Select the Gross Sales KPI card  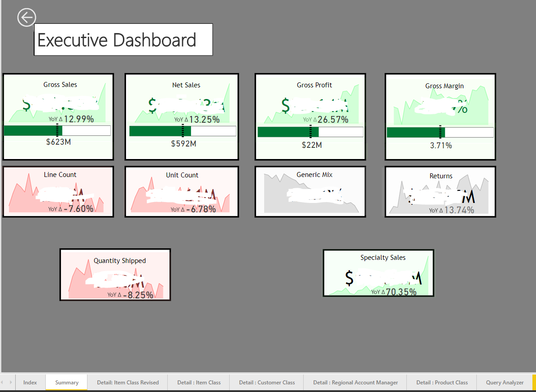coord(58,117)
